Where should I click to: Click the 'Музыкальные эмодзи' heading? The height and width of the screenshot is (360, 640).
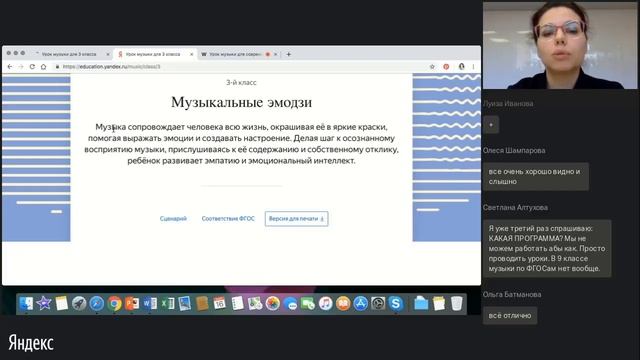pos(241,102)
